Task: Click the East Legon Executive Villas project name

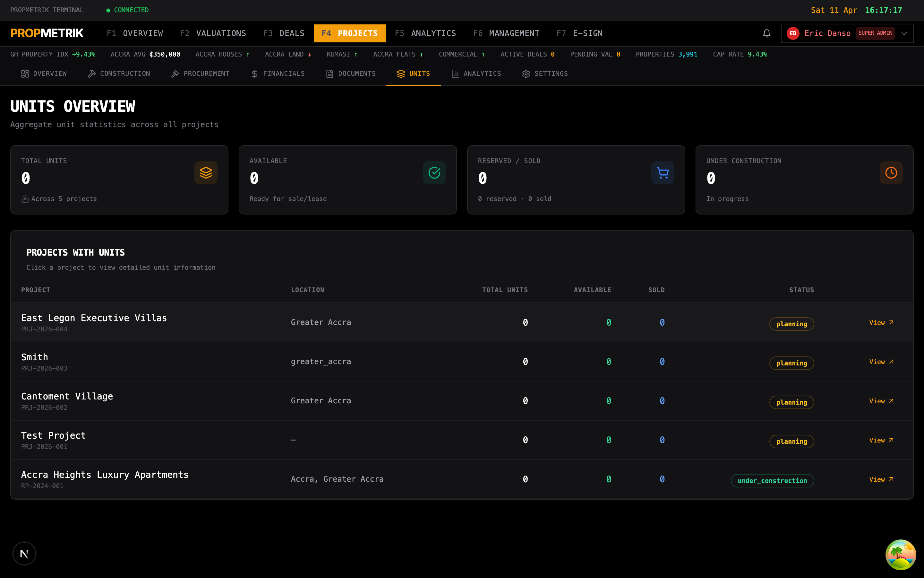Action: [x=94, y=318]
